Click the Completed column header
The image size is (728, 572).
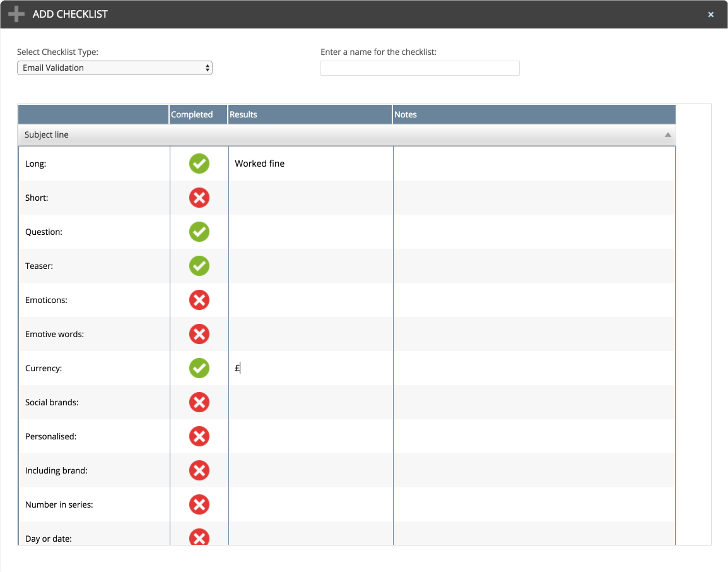click(192, 115)
